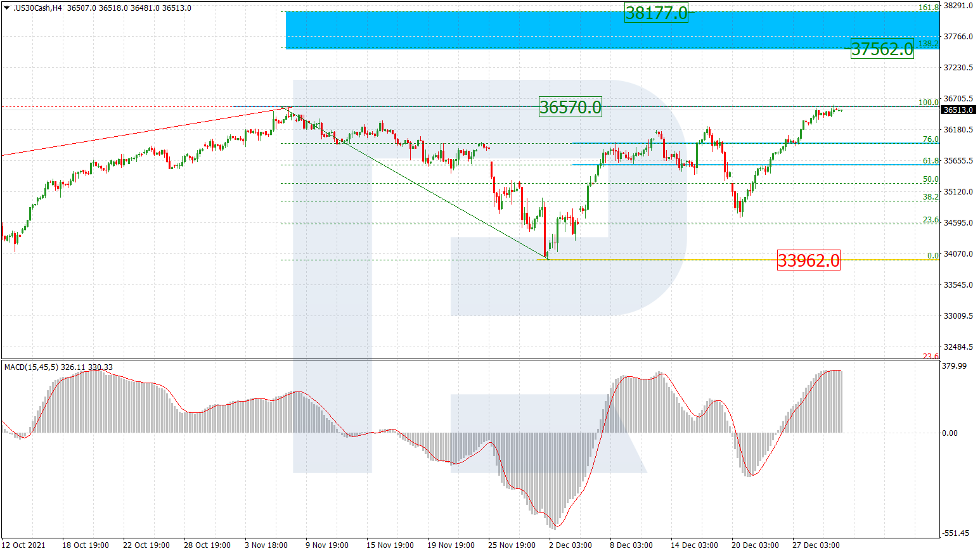Click the MACD 379.99 scale value
Viewport: 980px width, 553px height.
(x=954, y=366)
